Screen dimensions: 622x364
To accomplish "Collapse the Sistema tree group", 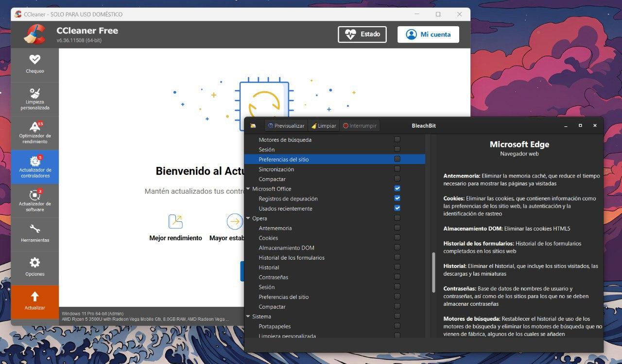I will [248, 316].
